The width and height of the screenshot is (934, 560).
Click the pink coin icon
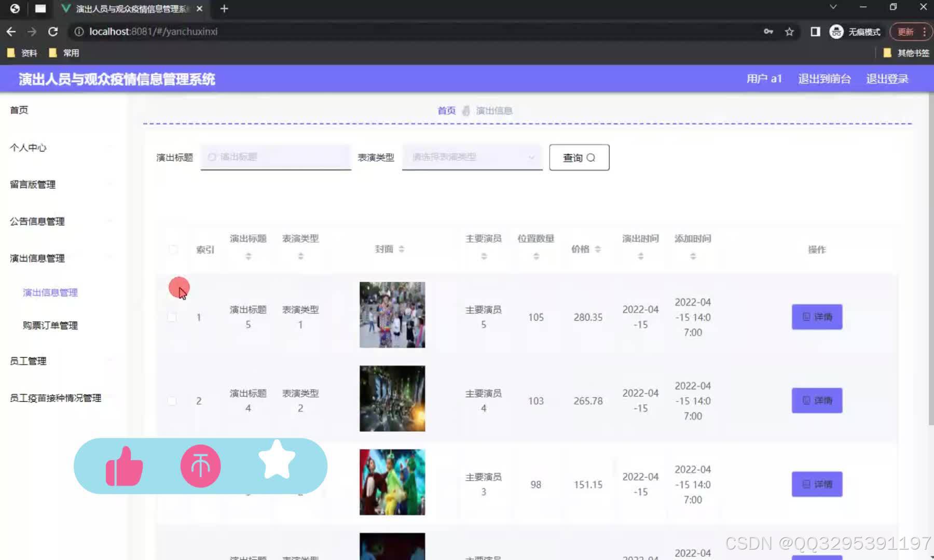click(201, 466)
